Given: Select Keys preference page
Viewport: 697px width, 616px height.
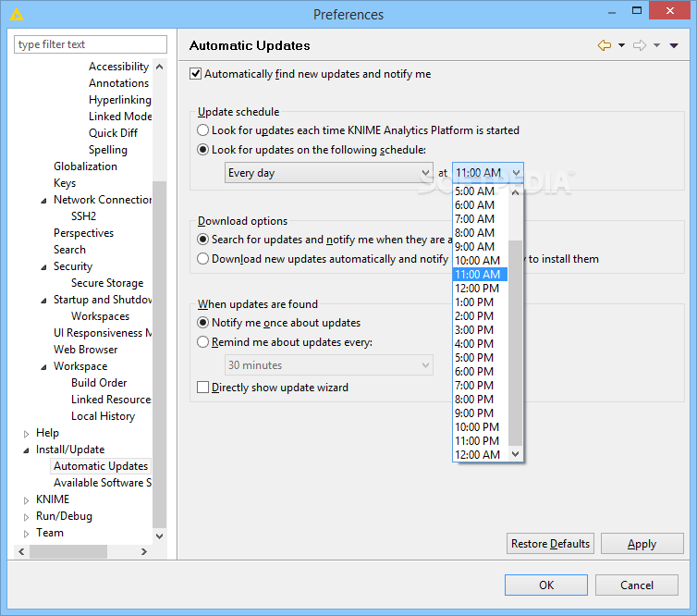Looking at the screenshot, I should [x=65, y=183].
